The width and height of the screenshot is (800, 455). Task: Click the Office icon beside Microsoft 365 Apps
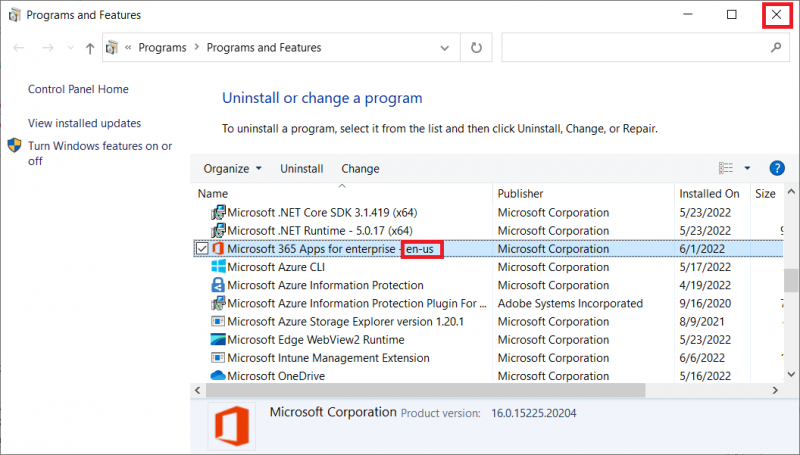(218, 248)
